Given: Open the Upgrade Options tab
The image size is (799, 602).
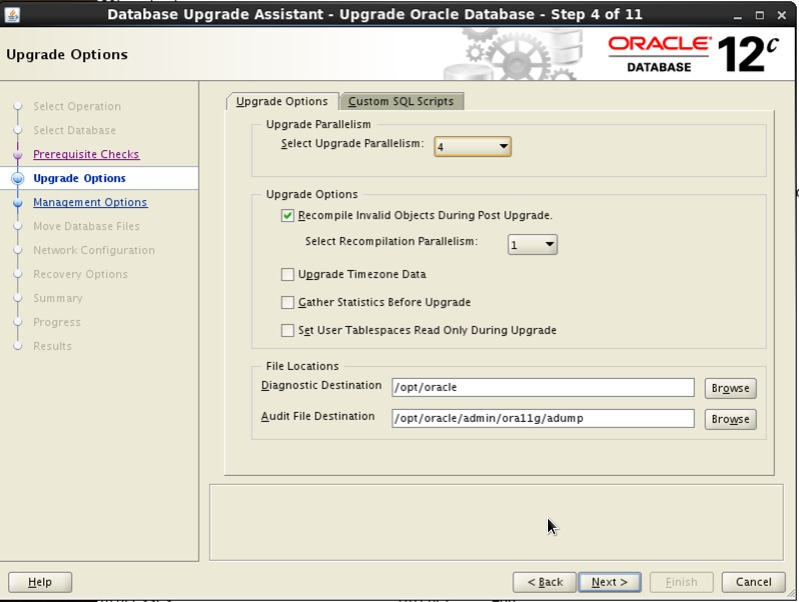Looking at the screenshot, I should pos(282,101).
